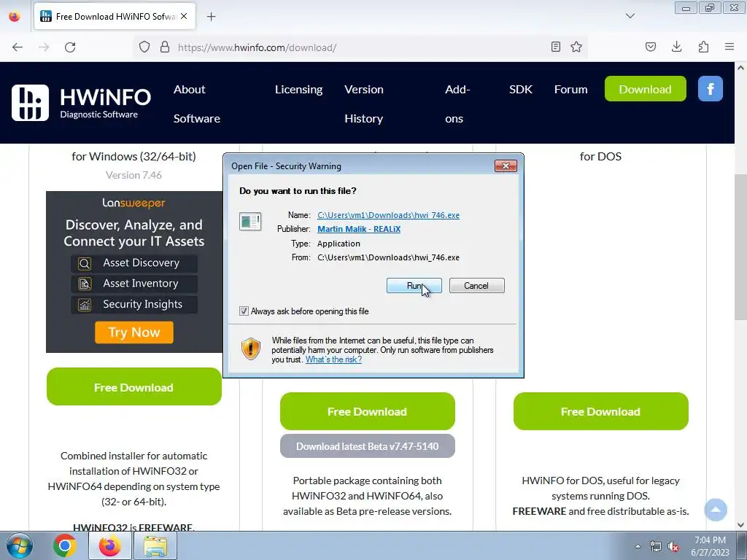Open Version History menu item

[364, 104]
